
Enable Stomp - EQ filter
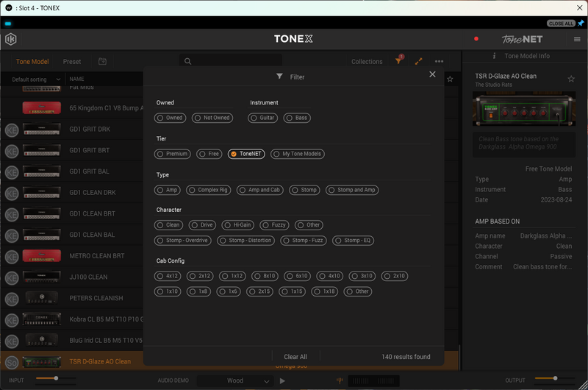354,240
